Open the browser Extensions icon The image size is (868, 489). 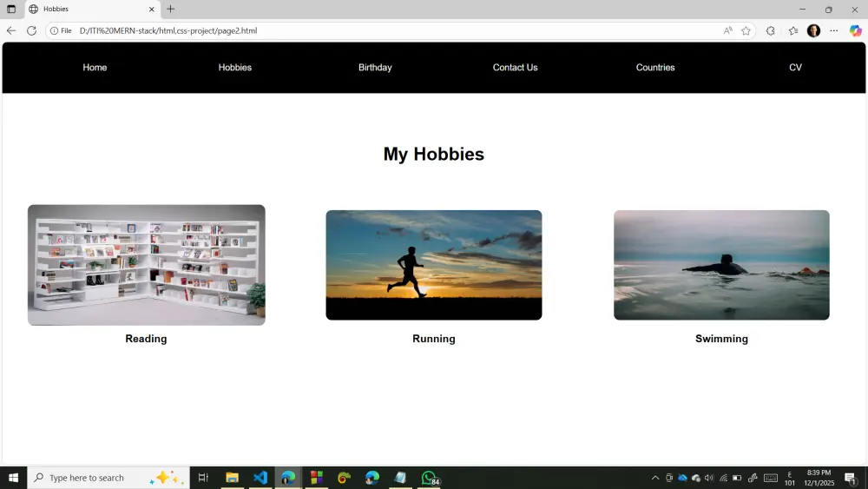click(x=771, y=30)
